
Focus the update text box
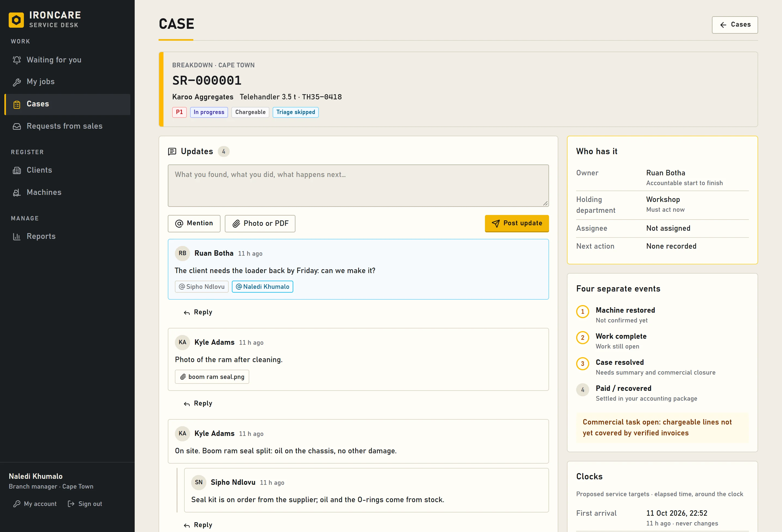tap(358, 186)
